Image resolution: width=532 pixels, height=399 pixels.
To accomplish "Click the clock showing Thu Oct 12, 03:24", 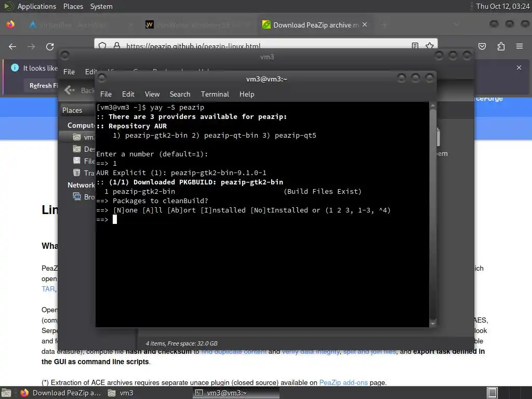I will pos(502,6).
